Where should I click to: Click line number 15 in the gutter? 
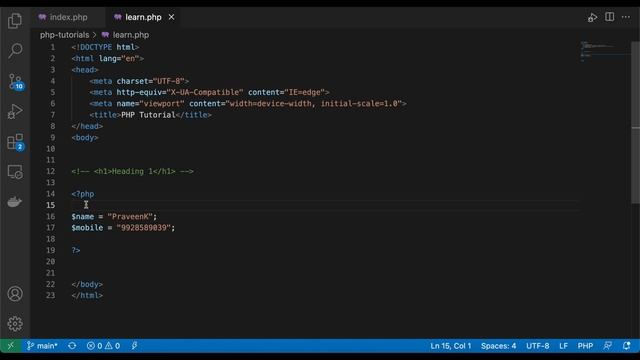[50, 205]
